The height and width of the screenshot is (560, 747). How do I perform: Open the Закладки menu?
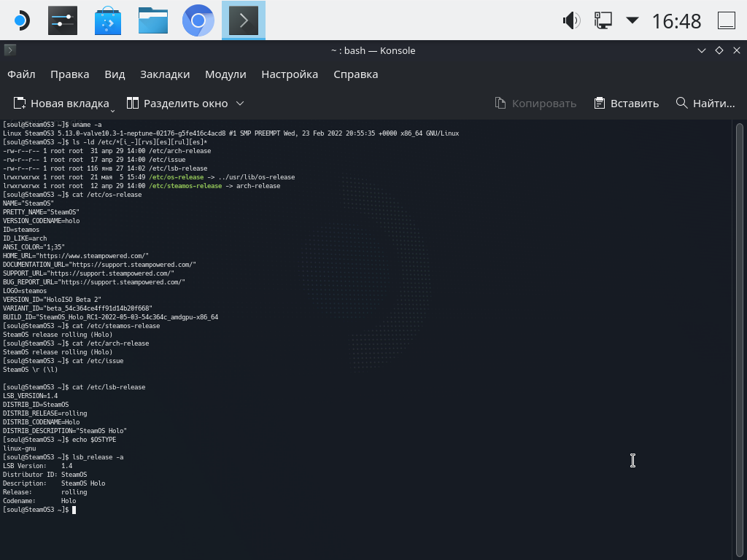(x=165, y=74)
